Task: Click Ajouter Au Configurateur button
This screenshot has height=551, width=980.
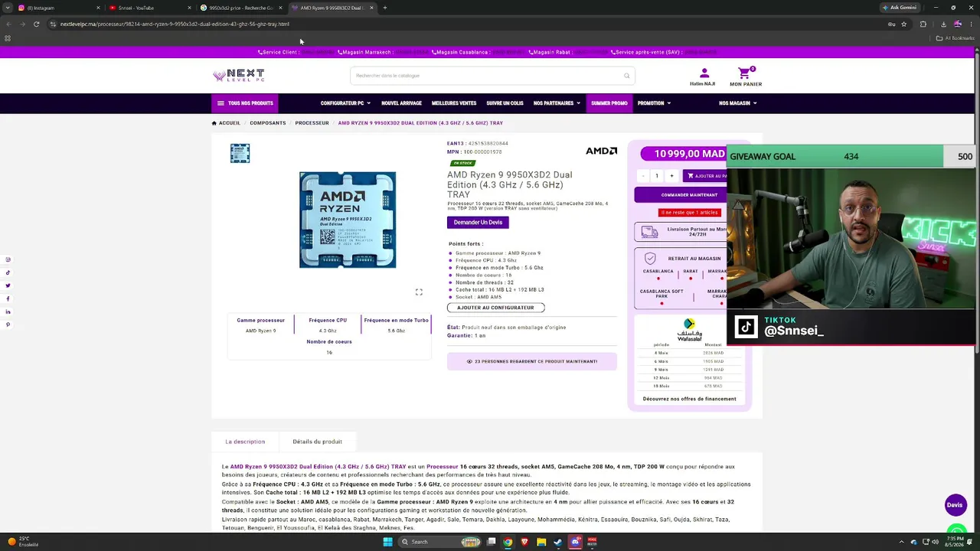Action: tap(495, 308)
